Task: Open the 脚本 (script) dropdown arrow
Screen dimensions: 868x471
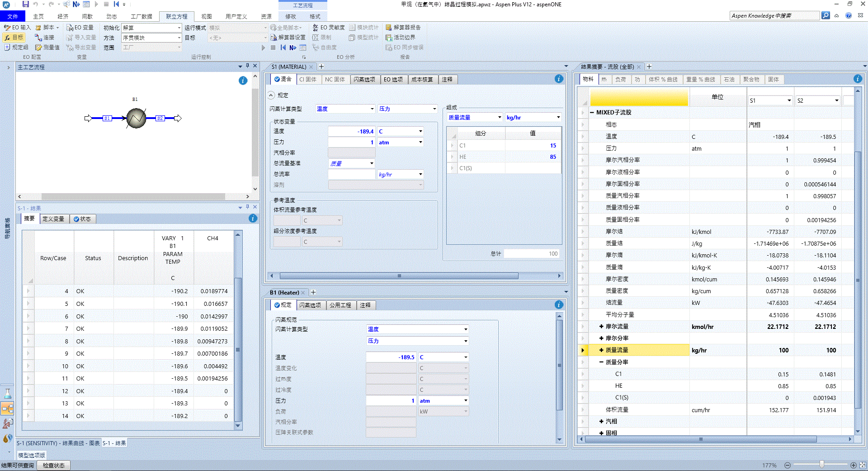Action: tap(57, 28)
